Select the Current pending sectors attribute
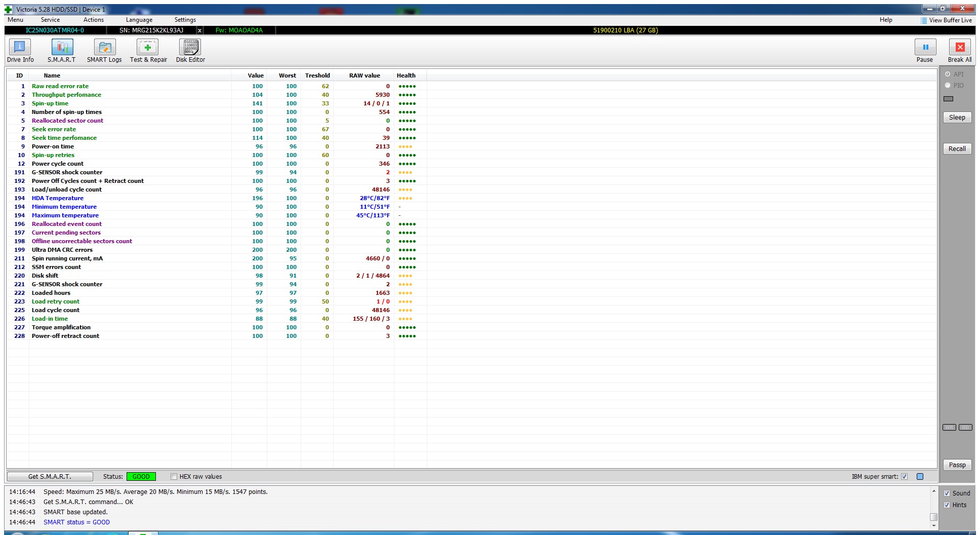The image size is (980, 535). coord(217,233)
